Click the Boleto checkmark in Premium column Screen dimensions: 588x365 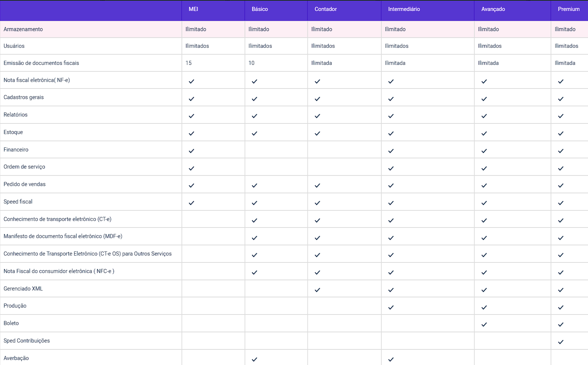(x=561, y=324)
